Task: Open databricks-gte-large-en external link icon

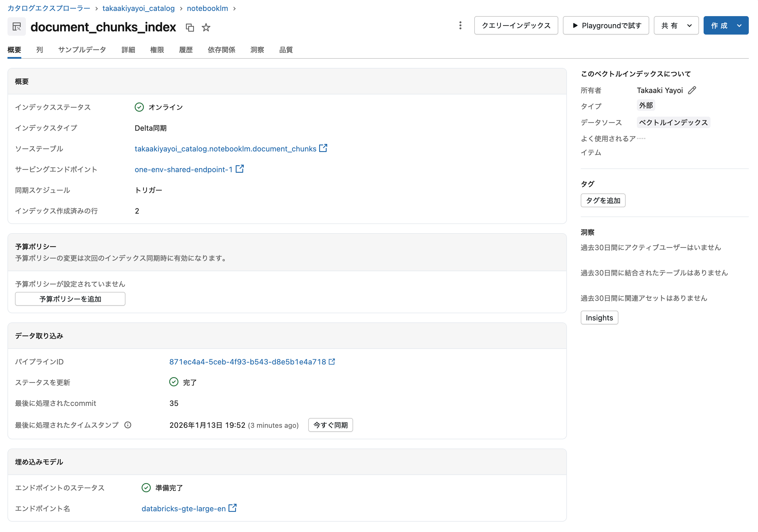Action: tap(233, 508)
